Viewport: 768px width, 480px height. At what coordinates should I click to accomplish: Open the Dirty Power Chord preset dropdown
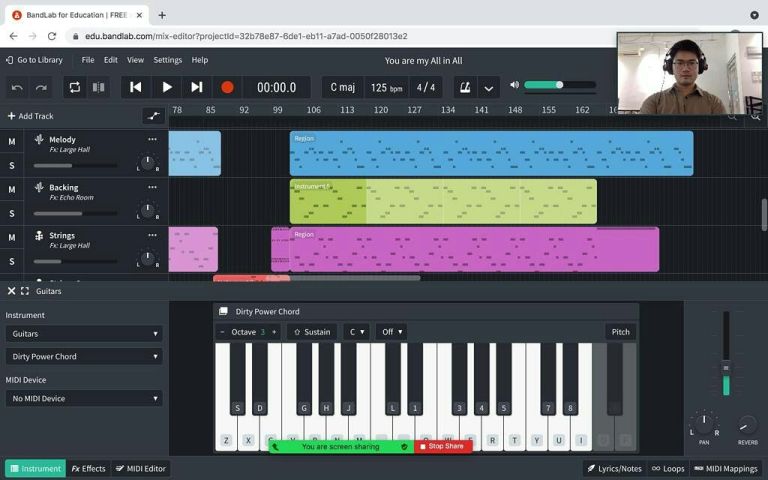[84, 357]
